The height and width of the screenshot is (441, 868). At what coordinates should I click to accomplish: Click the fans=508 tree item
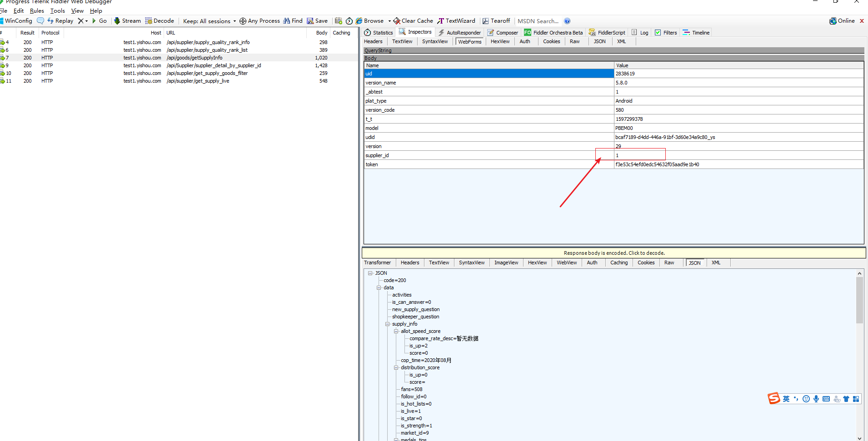(411, 389)
